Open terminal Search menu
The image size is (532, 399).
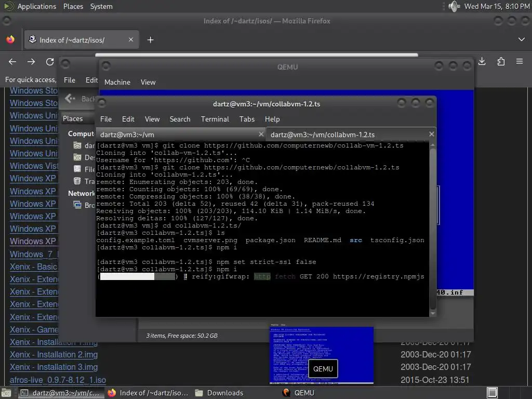click(x=180, y=119)
